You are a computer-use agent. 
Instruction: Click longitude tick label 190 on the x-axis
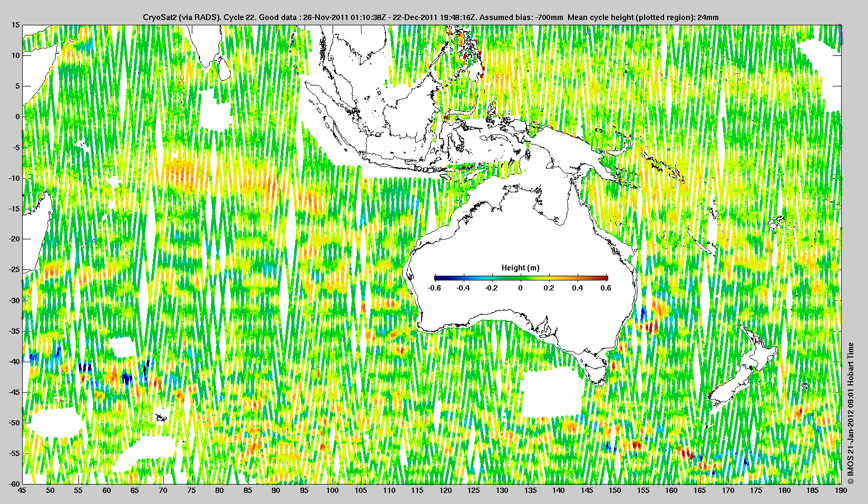click(841, 490)
